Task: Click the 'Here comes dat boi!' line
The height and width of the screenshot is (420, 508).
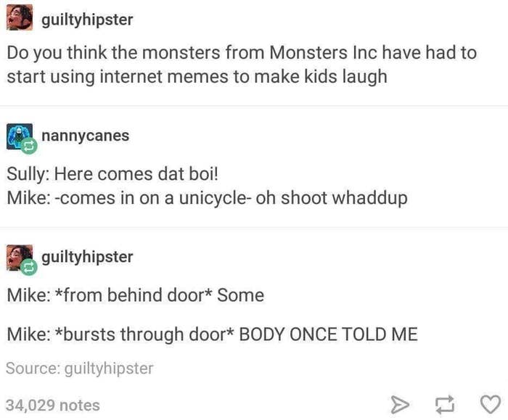Action: click(x=112, y=174)
